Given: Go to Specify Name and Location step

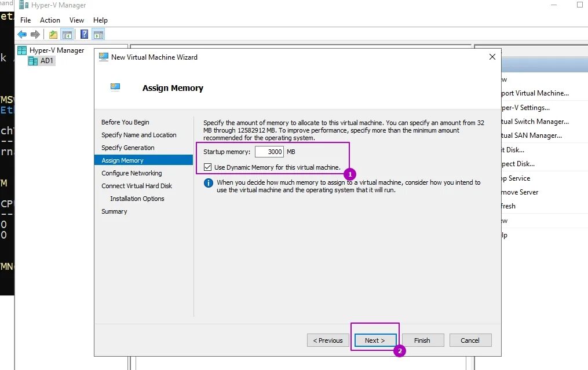Looking at the screenshot, I should pyautogui.click(x=139, y=135).
